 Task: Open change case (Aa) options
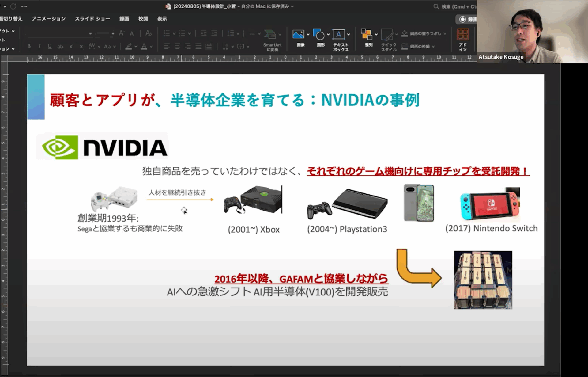(109, 47)
